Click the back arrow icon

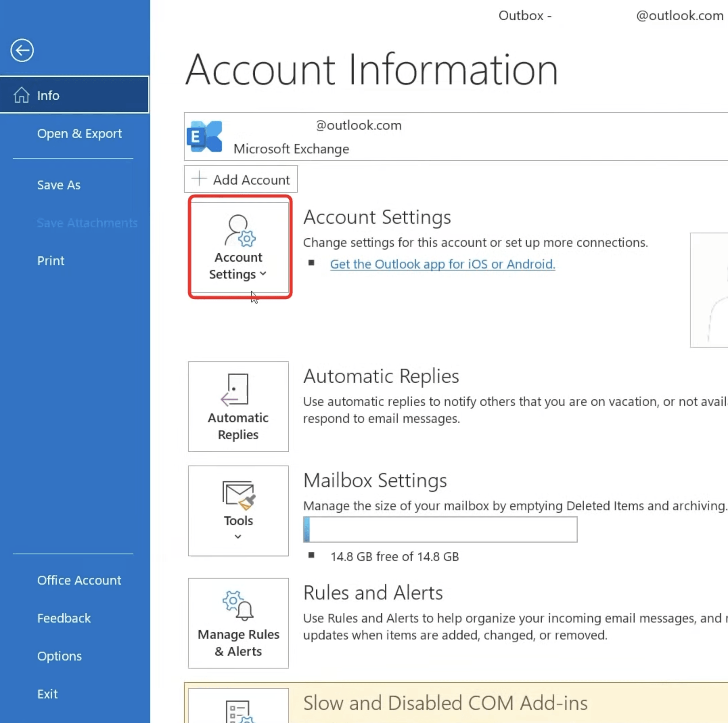tap(22, 50)
